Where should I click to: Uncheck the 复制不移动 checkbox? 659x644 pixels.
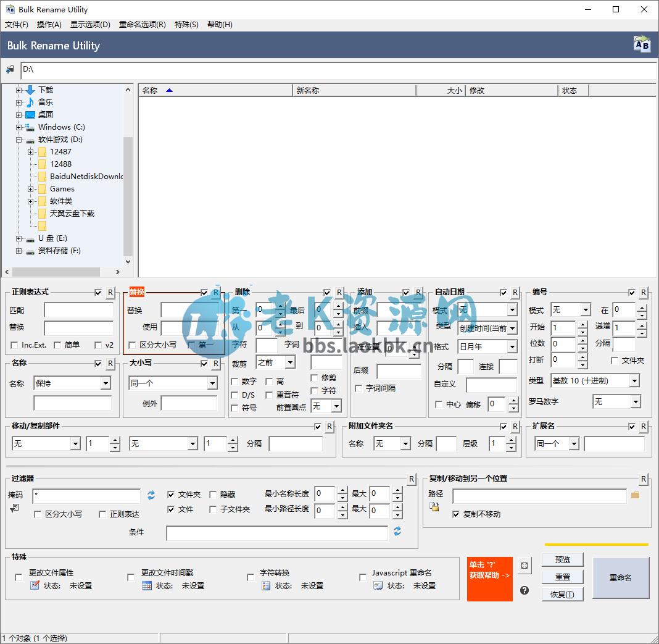pos(456,514)
